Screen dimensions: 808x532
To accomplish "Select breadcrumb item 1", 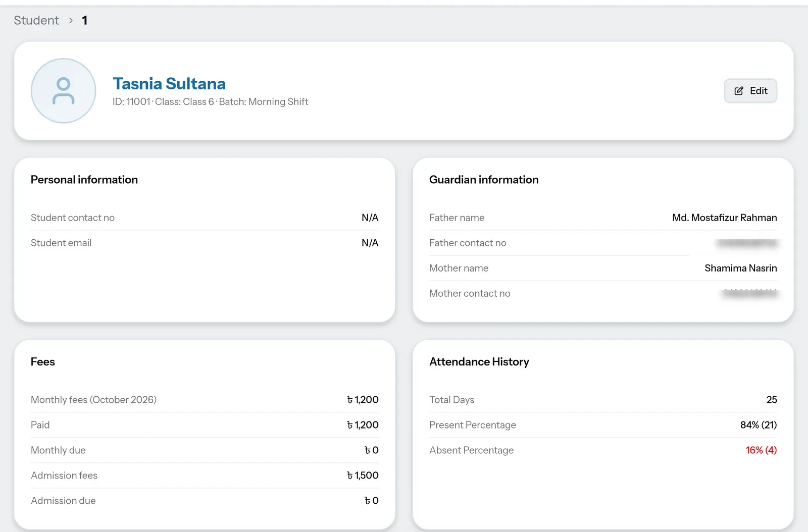I will coord(85,20).
